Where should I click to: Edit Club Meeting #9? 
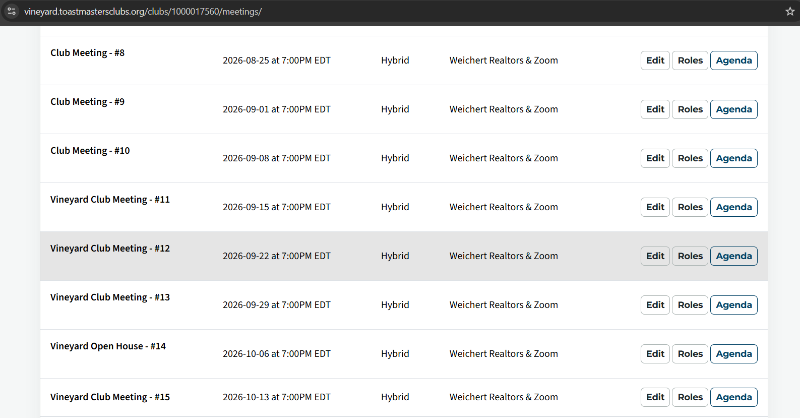coord(655,109)
